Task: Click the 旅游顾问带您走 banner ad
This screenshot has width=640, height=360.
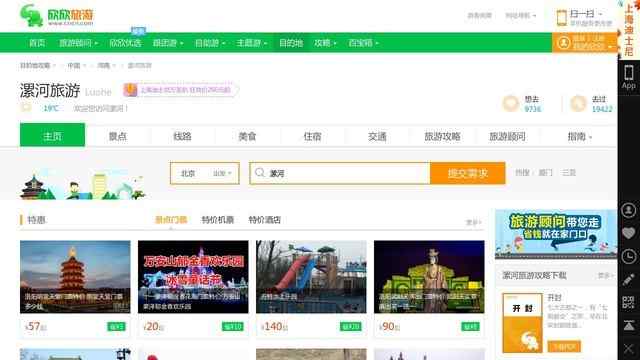Action: tap(556, 234)
